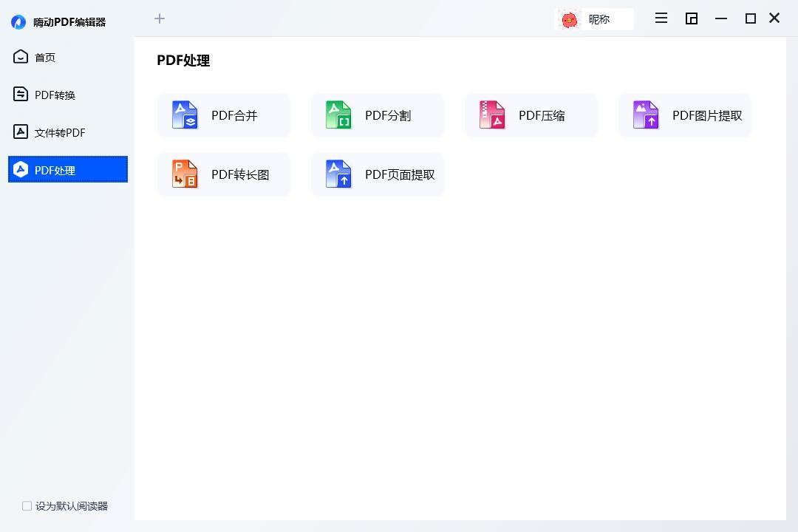
Task: Close the application window
Action: 774,18
